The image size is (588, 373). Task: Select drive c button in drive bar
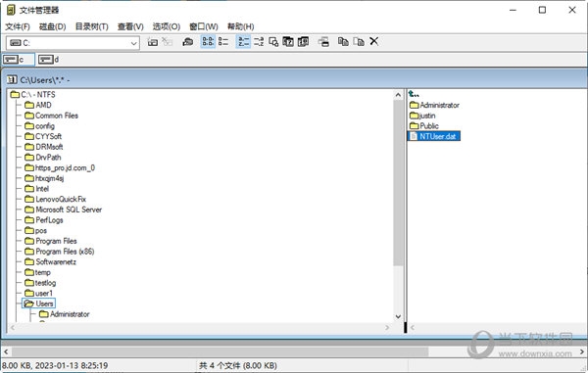(19, 60)
